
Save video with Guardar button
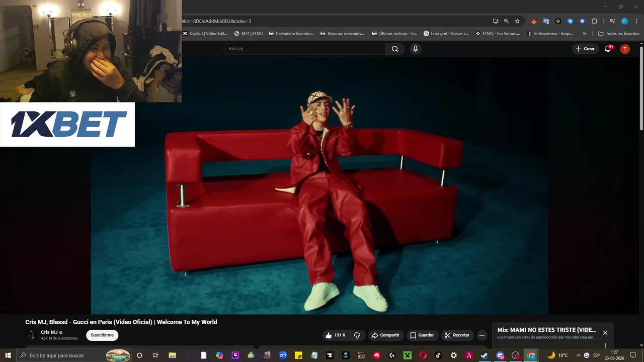point(422,335)
